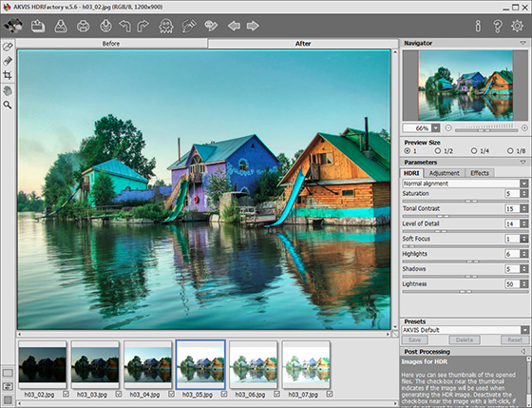Switch to the Adjustment tab
The image size is (532, 408).
pos(445,173)
